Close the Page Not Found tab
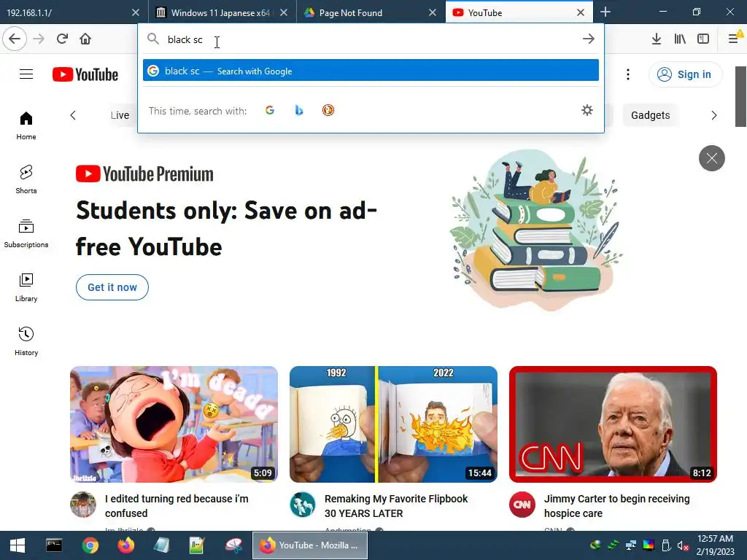The width and height of the screenshot is (747, 560). 433,12
